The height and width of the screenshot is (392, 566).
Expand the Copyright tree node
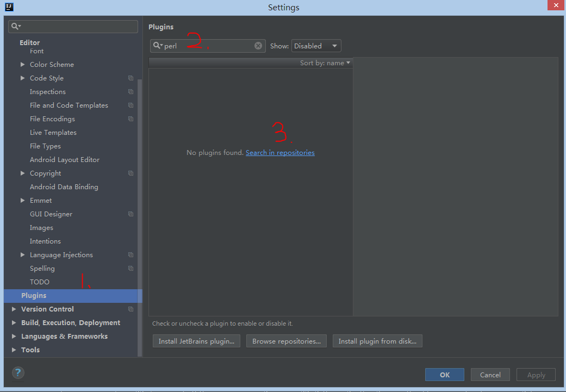click(22, 173)
